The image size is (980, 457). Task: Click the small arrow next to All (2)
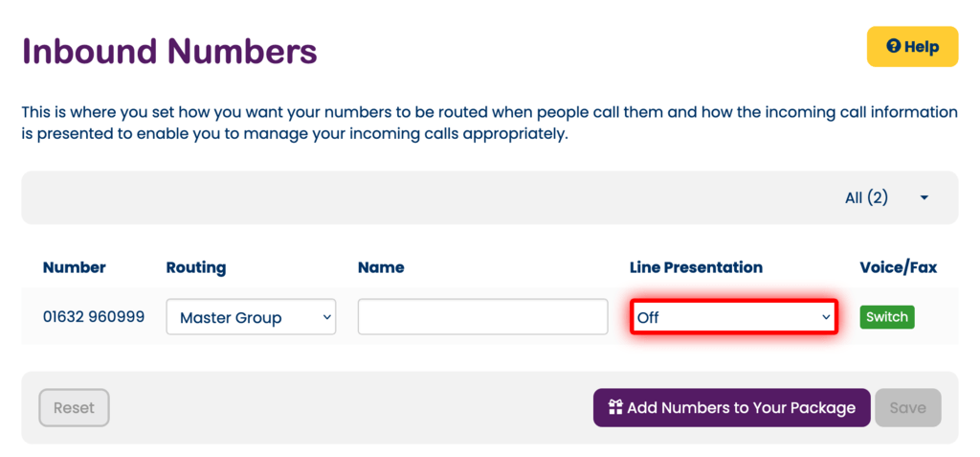(x=924, y=198)
